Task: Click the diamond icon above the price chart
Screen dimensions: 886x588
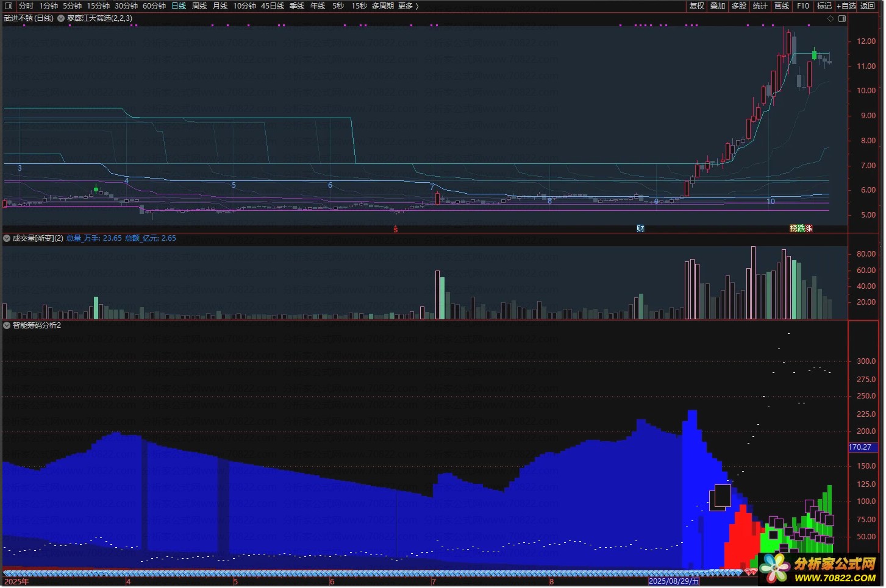Action: [x=831, y=19]
